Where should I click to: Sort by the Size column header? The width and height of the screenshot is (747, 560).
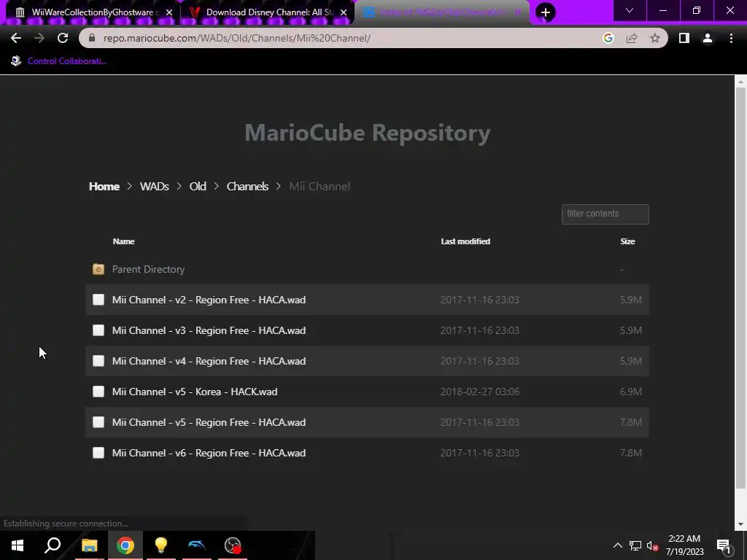pos(627,241)
